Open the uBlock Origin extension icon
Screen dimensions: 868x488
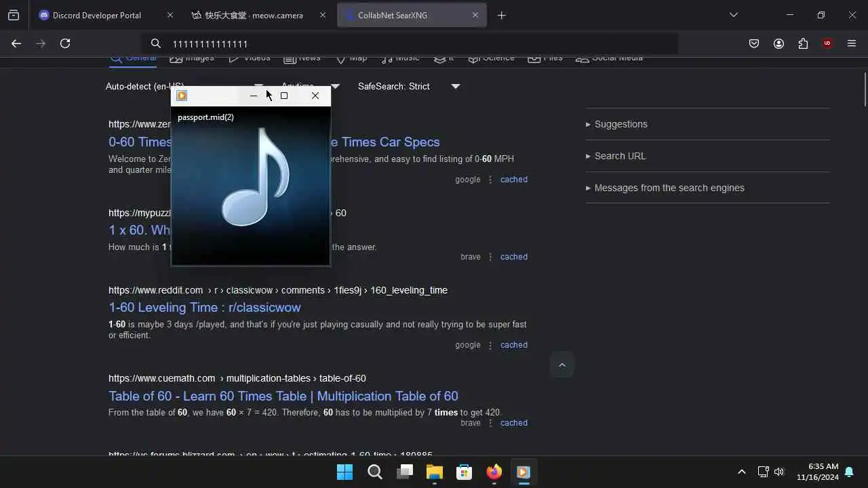(x=827, y=43)
